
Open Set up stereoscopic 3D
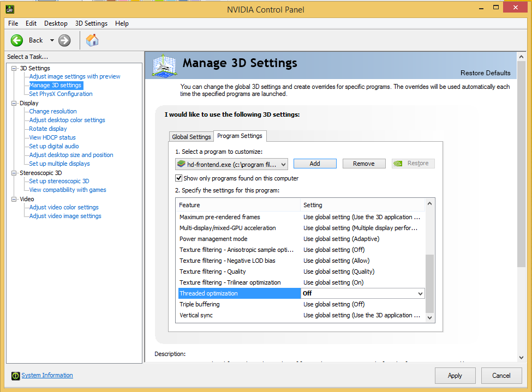coord(59,181)
